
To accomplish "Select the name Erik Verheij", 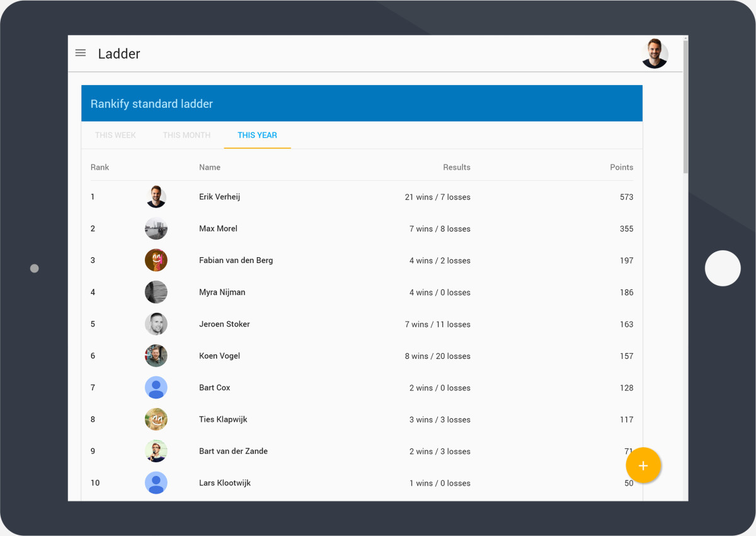I will 219,197.
